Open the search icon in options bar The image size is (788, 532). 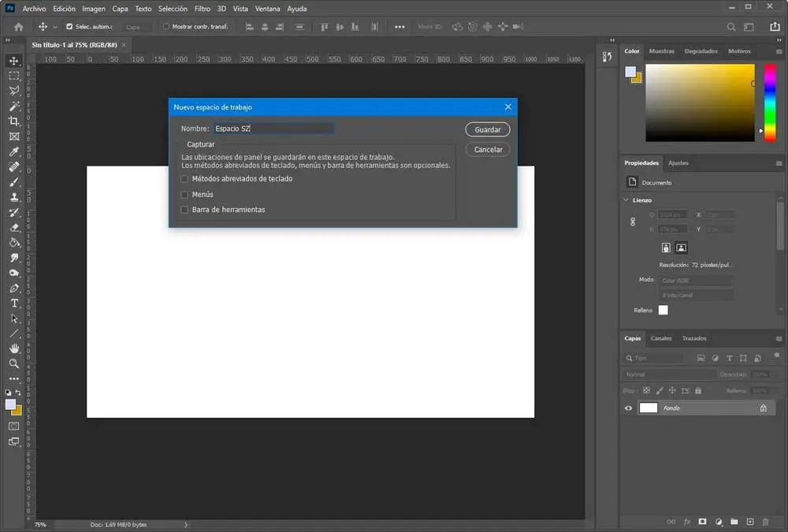click(x=731, y=27)
